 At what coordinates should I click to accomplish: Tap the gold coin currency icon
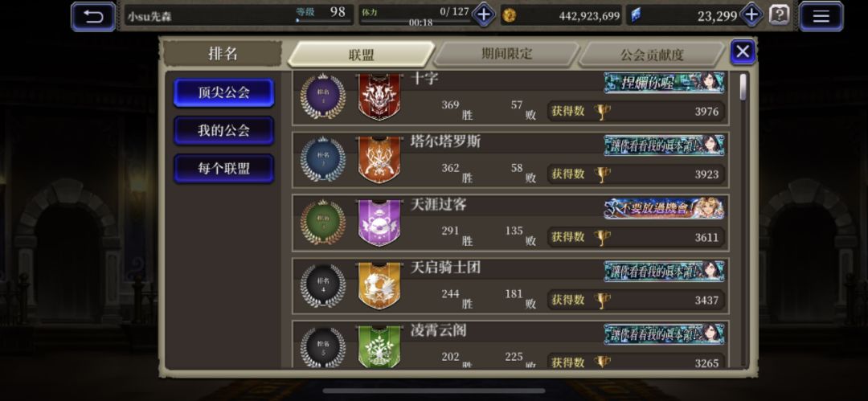(509, 15)
